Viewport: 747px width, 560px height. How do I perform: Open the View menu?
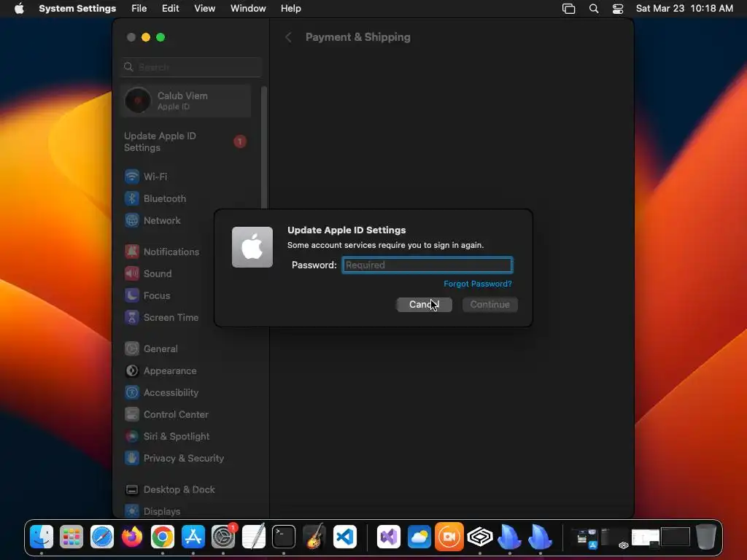(x=204, y=8)
